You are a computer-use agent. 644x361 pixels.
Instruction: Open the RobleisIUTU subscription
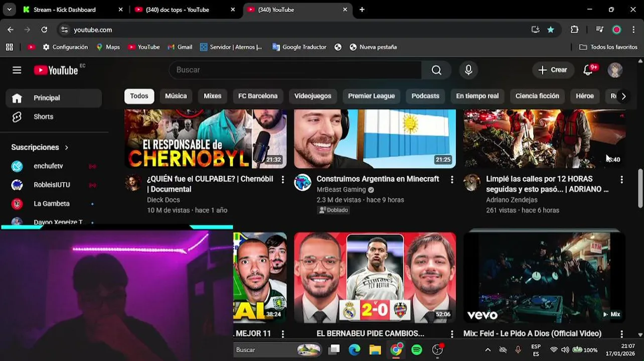pos(54,185)
